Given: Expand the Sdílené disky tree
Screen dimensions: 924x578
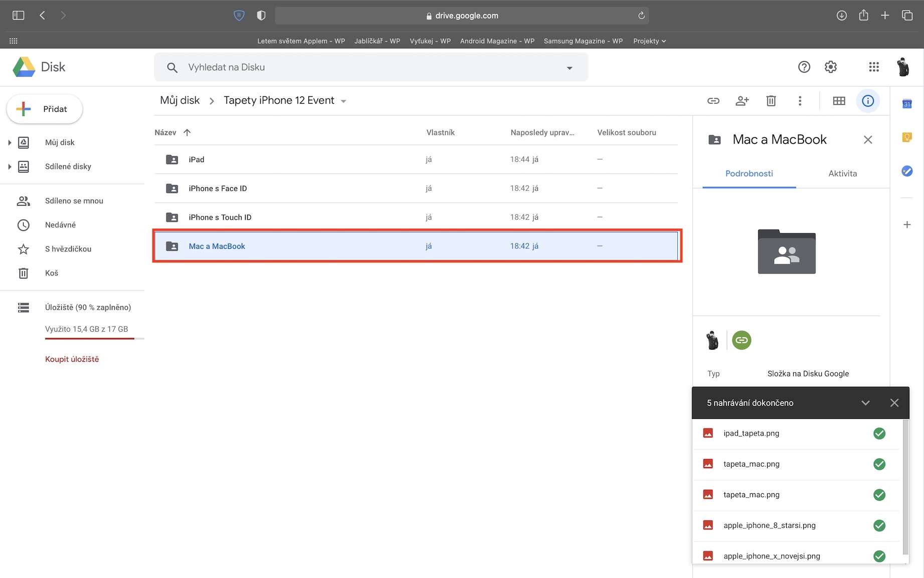Looking at the screenshot, I should click(x=10, y=167).
